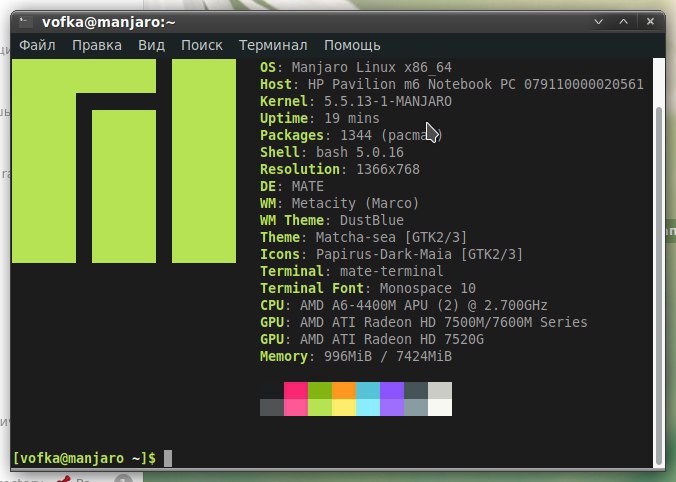Screen dimensions: 676x482
Task: Click the 'Theme: Matcha-sea [GTK2/3]' line
Action: [x=363, y=238]
